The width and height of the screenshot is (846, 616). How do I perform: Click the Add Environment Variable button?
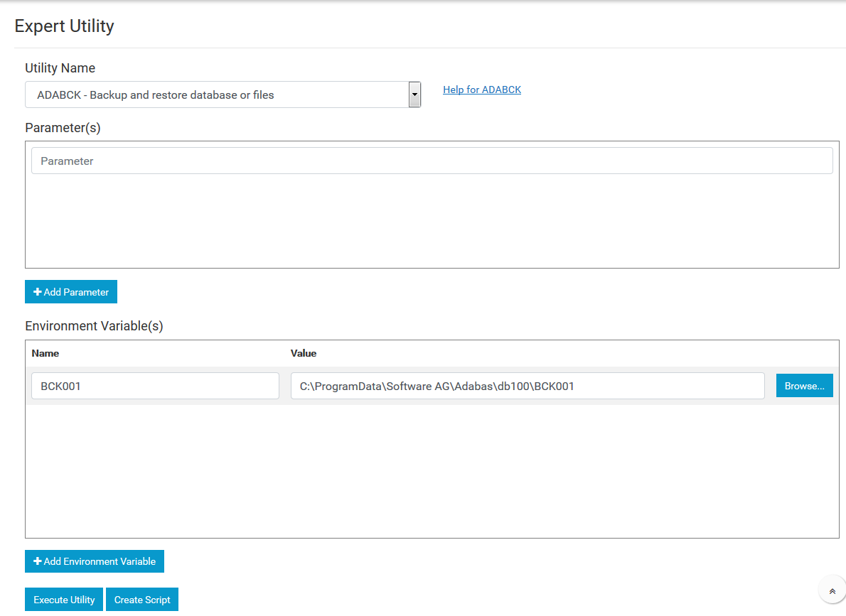95,561
